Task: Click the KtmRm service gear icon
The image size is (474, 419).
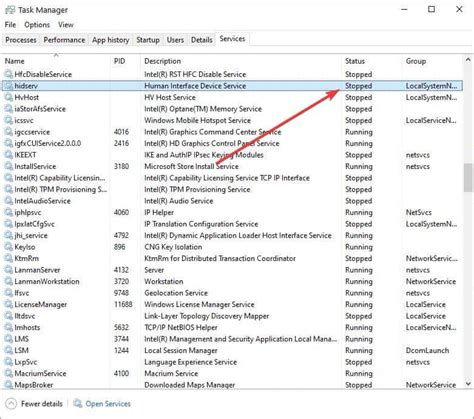Action: [x=8, y=258]
